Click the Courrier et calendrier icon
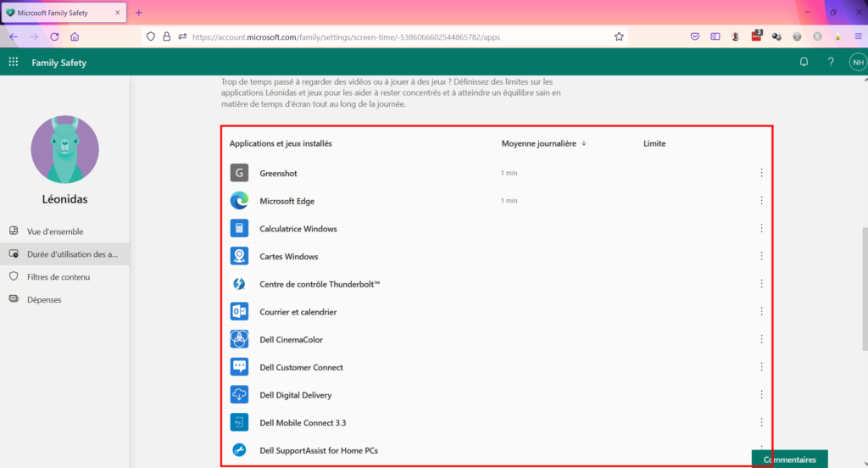Viewport: 868px width, 468px height. [239, 311]
